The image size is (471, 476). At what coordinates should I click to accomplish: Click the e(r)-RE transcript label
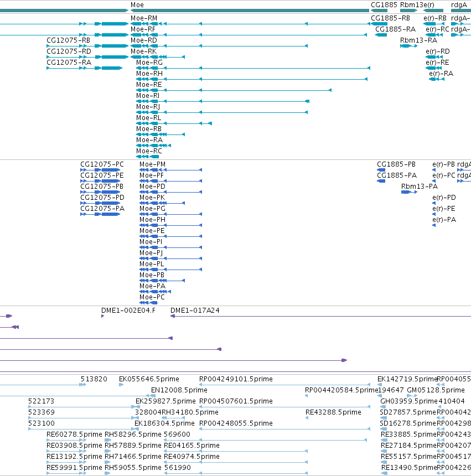click(437, 63)
